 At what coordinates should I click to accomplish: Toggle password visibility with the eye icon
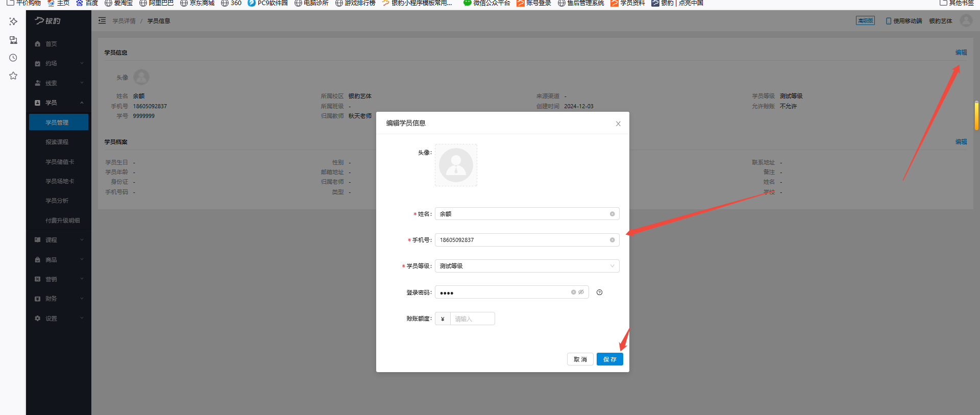tap(581, 292)
